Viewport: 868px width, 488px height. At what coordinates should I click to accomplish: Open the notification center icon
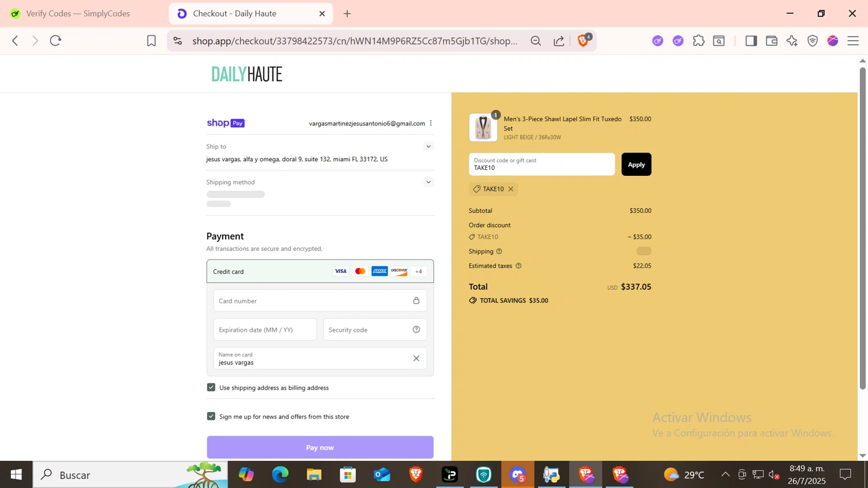[x=845, y=475]
